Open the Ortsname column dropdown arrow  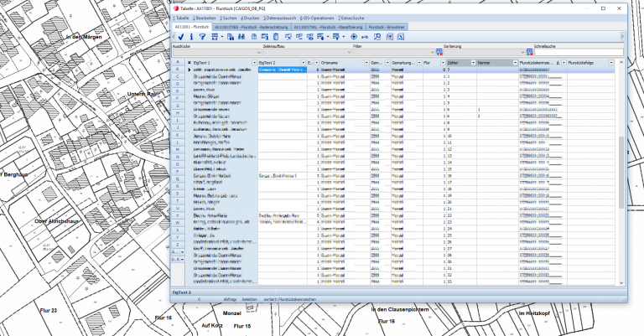(x=366, y=63)
